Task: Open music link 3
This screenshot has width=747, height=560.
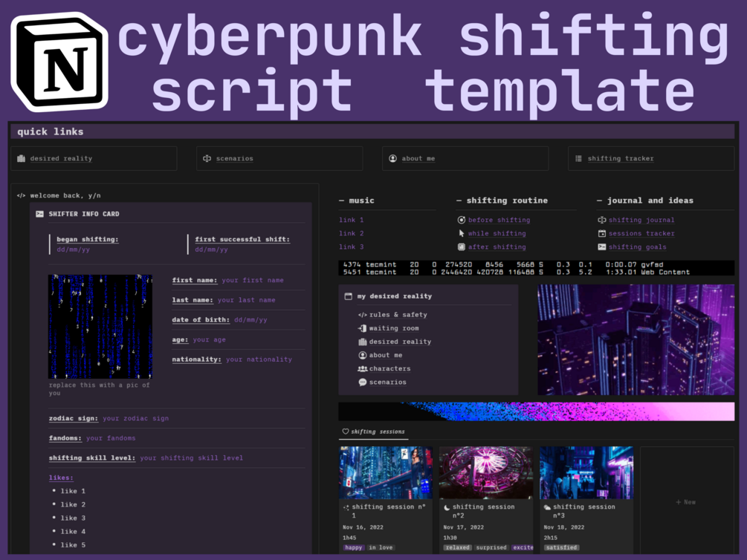Action: coord(351,247)
